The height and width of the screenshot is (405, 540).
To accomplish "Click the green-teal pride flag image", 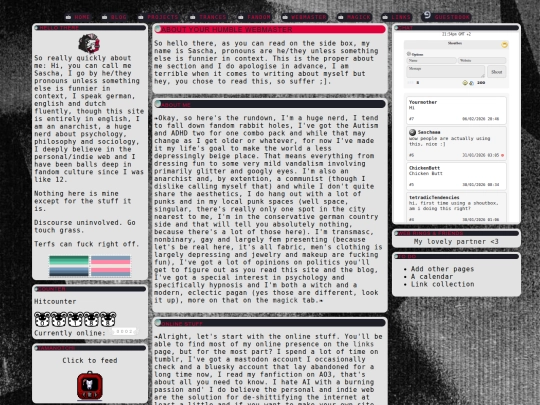I will click(69, 266).
